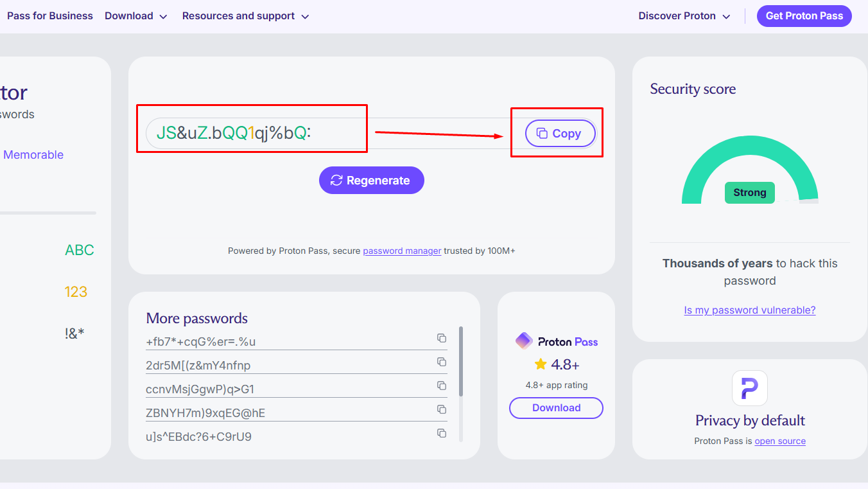Follow the Is my password vulnerable link

[x=749, y=310]
